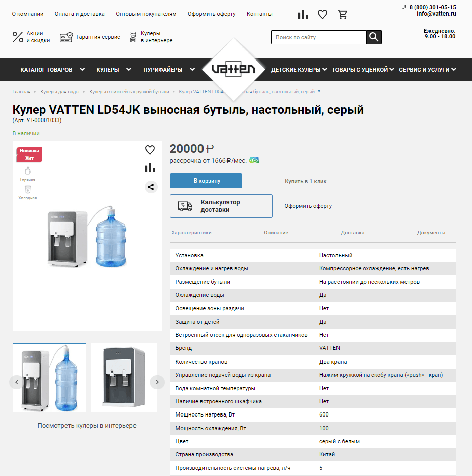Click the info@vatten.ru email link
Screen dimensions: 472x476
tap(436, 13)
